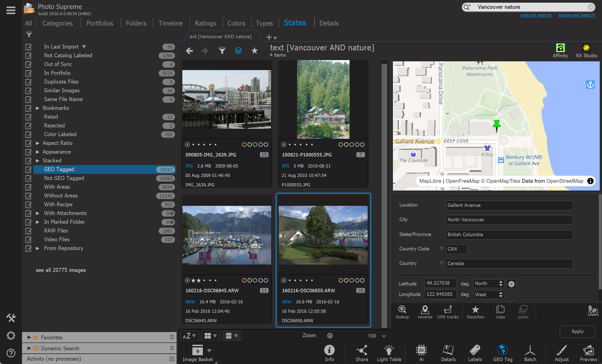This screenshot has width=602, height=364.
Task: Open the Ai tool
Action: coord(421,353)
